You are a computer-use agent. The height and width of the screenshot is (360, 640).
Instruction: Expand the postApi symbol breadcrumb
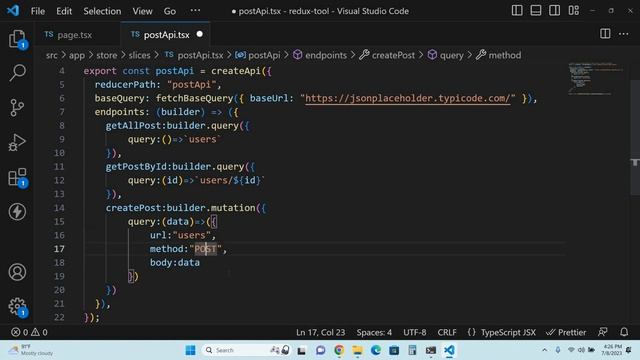tap(258, 55)
